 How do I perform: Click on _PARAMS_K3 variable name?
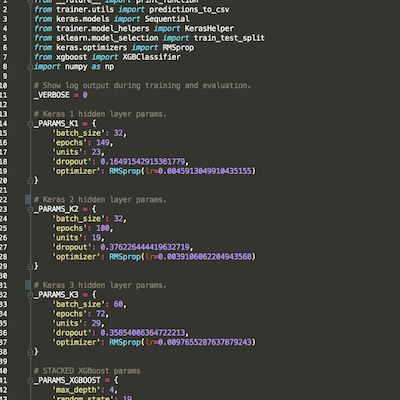(x=56, y=295)
